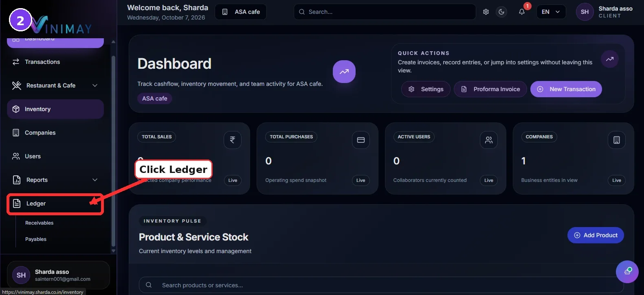Click the people icon on Active Users
This screenshot has height=295, width=644.
(489, 140)
